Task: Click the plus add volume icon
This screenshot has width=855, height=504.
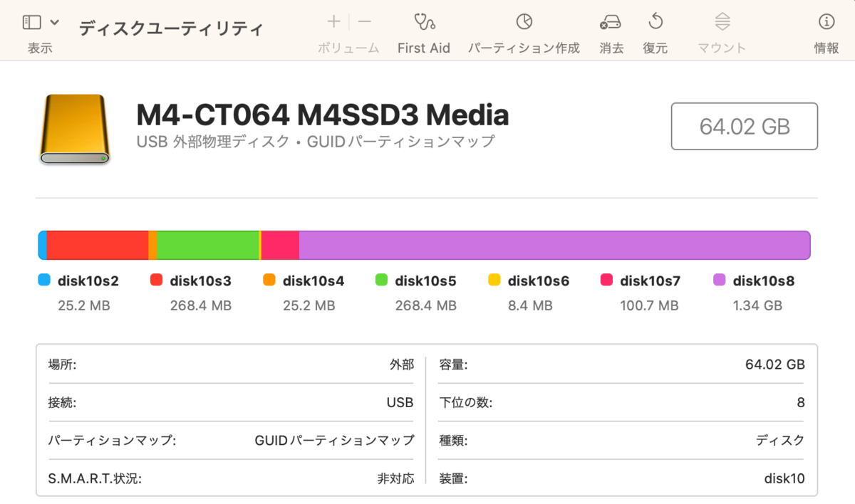Action: [x=333, y=21]
